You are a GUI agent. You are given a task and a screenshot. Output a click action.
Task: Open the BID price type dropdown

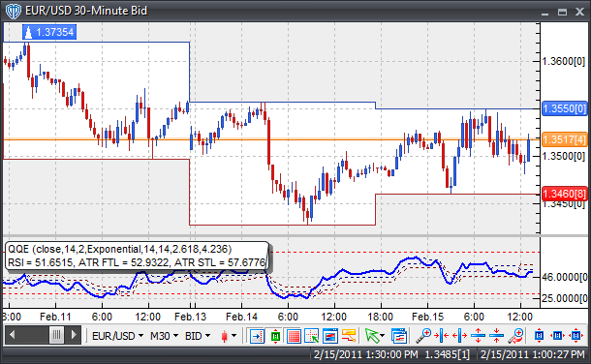(x=197, y=336)
